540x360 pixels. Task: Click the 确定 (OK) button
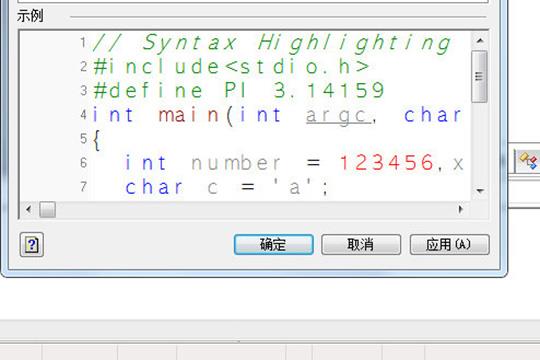tap(273, 245)
